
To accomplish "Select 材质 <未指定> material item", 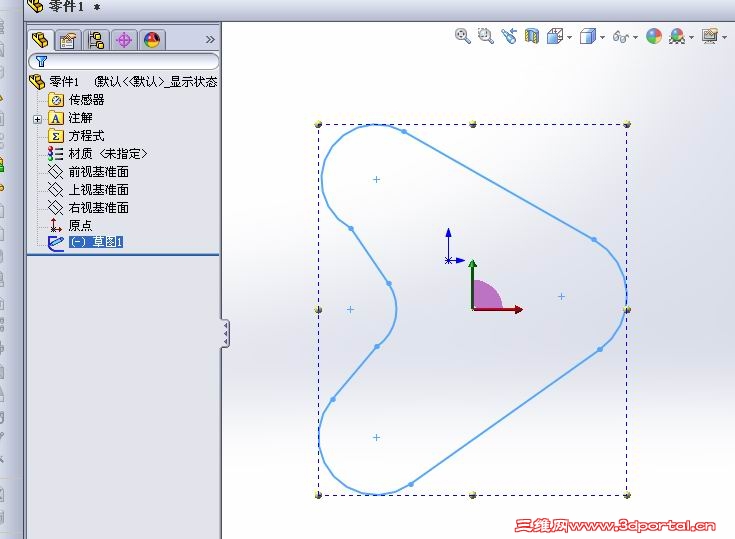I will pyautogui.click(x=108, y=154).
